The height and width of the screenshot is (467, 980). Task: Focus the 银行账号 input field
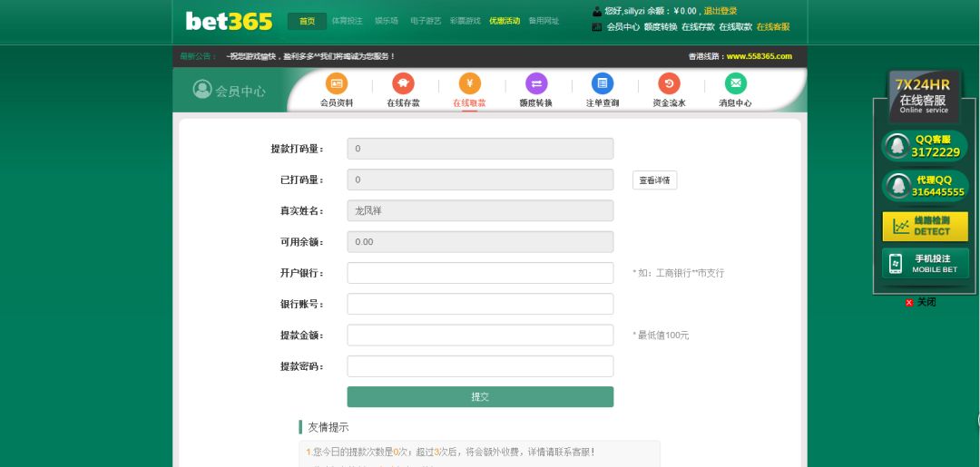(480, 304)
